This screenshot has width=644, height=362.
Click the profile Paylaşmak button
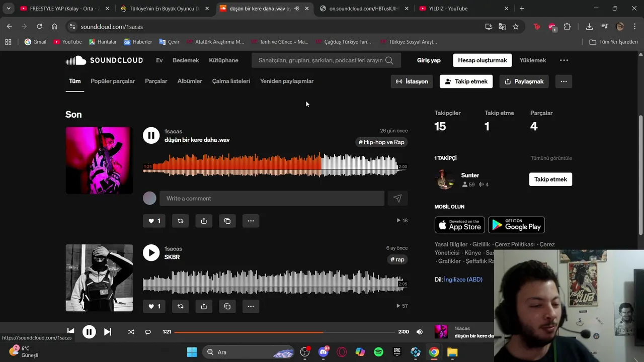coord(524,81)
